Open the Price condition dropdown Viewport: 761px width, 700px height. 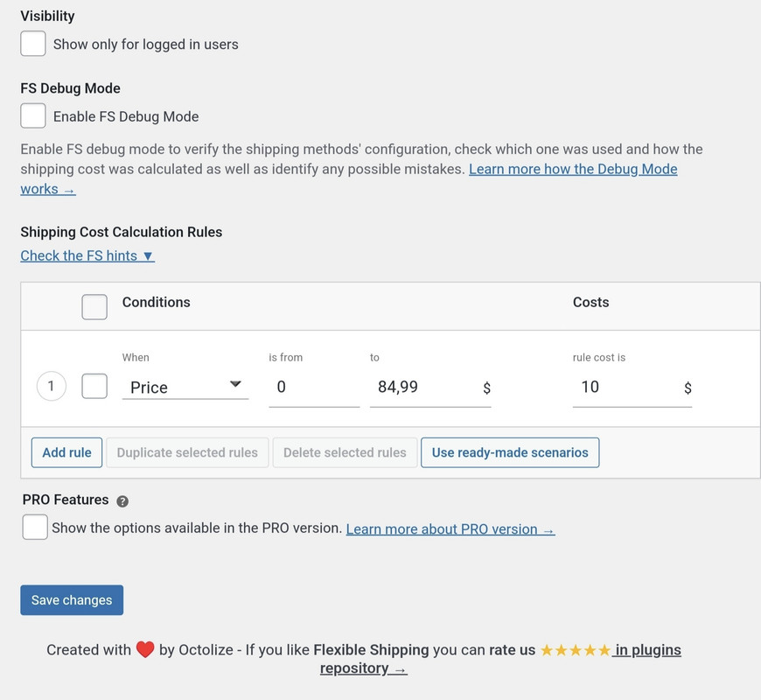click(x=185, y=387)
